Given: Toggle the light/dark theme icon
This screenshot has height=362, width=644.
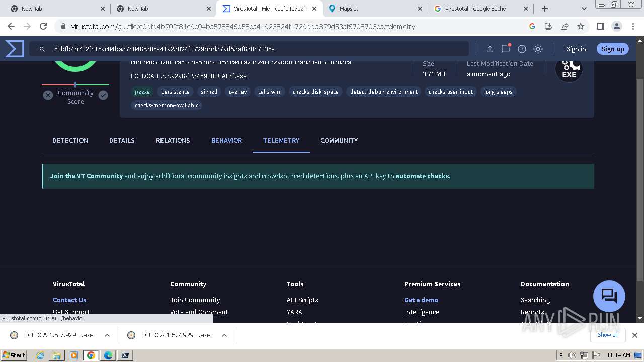Looking at the screenshot, I should [x=538, y=49].
